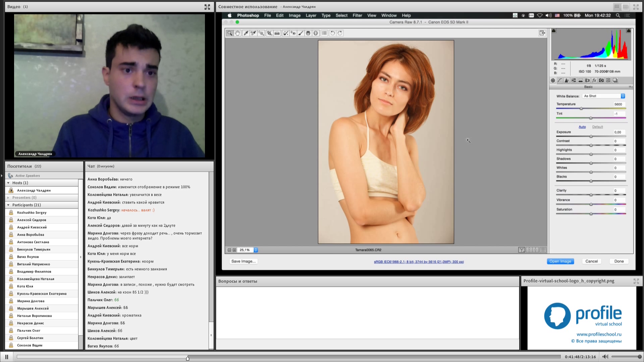
Task: Select the Crop tool
Action: [x=269, y=33]
